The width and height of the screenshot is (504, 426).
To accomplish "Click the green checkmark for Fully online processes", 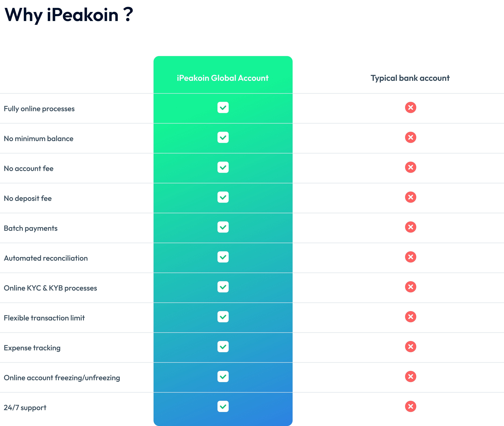I will click(x=223, y=107).
